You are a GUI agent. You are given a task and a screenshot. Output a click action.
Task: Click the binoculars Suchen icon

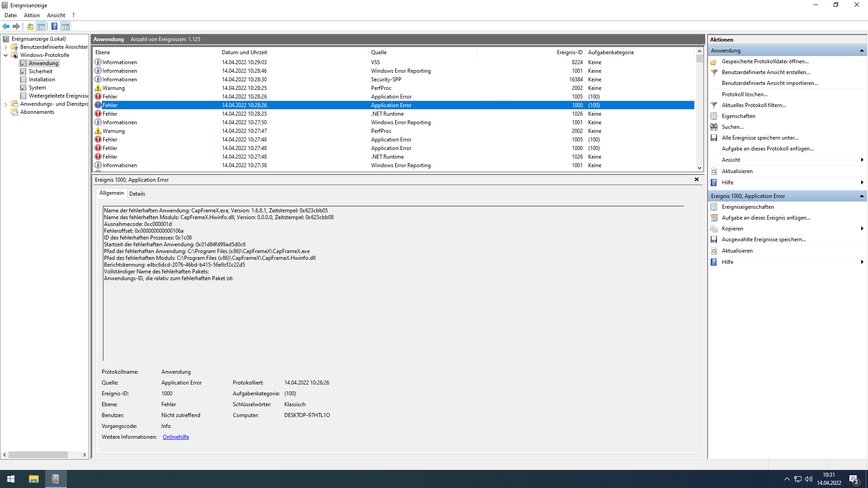tap(714, 127)
